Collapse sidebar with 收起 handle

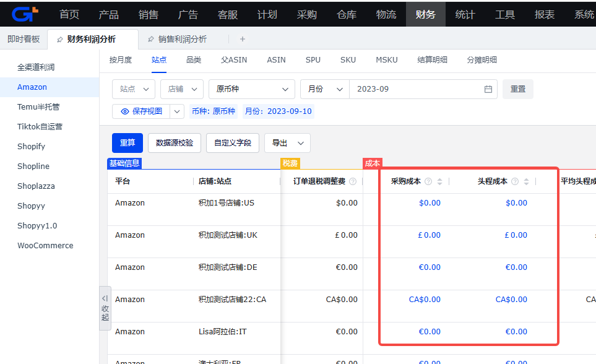[x=105, y=308]
